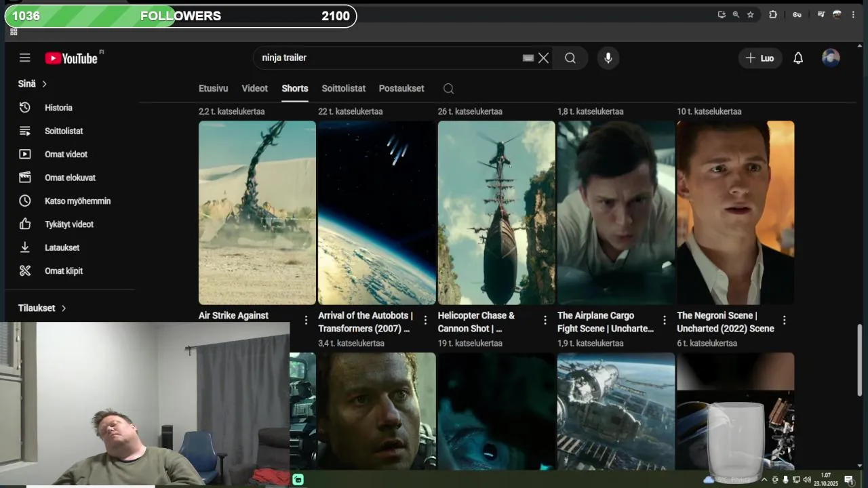Open Tykätyt videot in the sidebar

[71, 224]
